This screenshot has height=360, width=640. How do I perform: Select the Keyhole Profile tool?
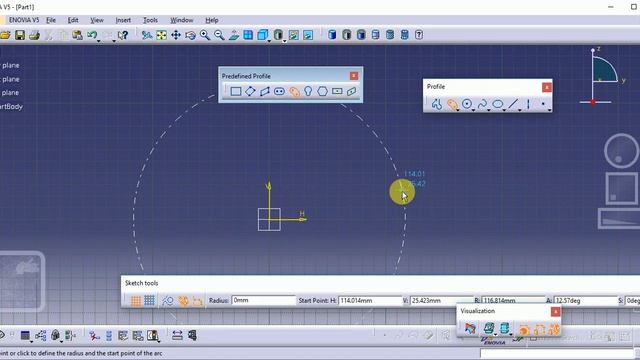[x=308, y=91]
